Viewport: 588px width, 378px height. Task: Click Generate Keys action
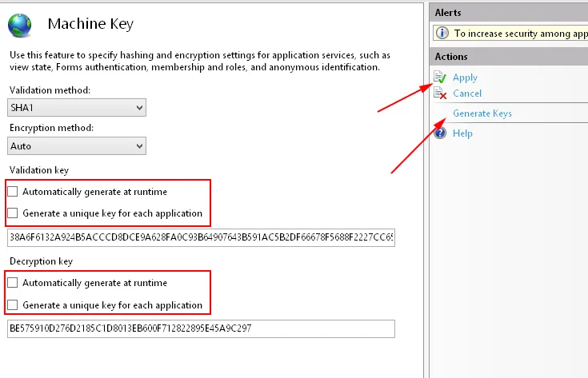click(x=482, y=113)
